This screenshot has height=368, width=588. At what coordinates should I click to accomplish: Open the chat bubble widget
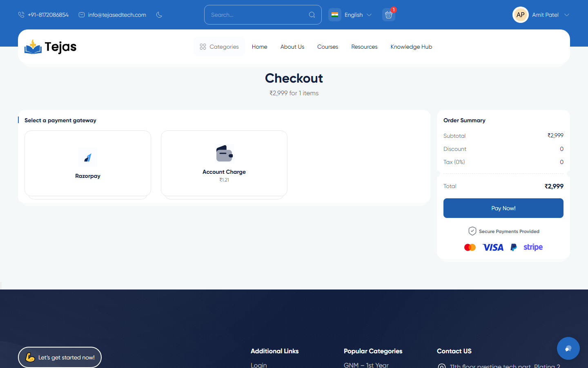click(568, 348)
